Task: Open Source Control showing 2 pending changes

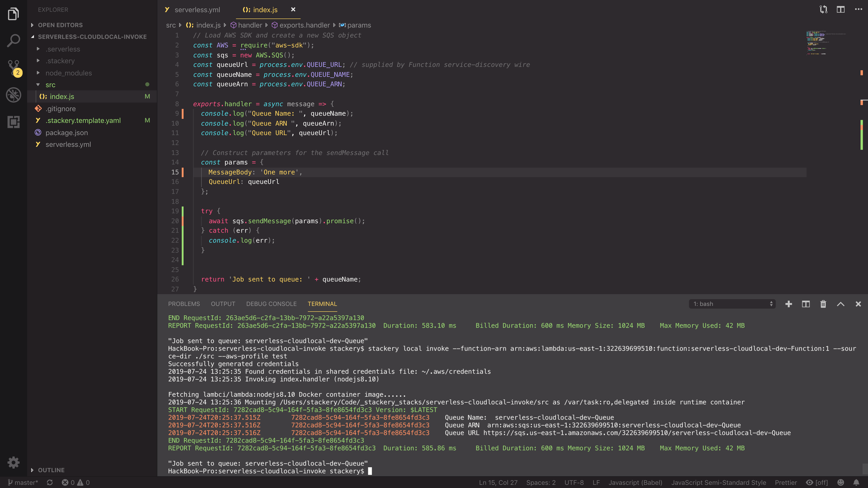Action: point(13,66)
